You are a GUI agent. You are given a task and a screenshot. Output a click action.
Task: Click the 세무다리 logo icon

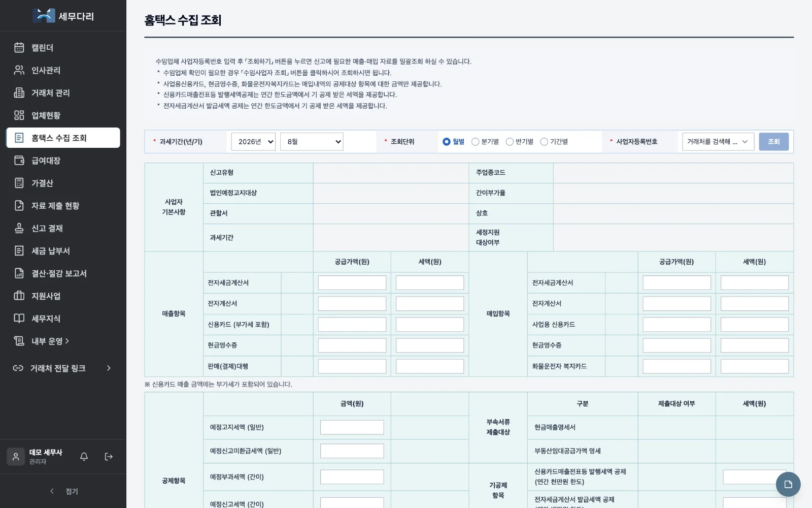coord(44,16)
